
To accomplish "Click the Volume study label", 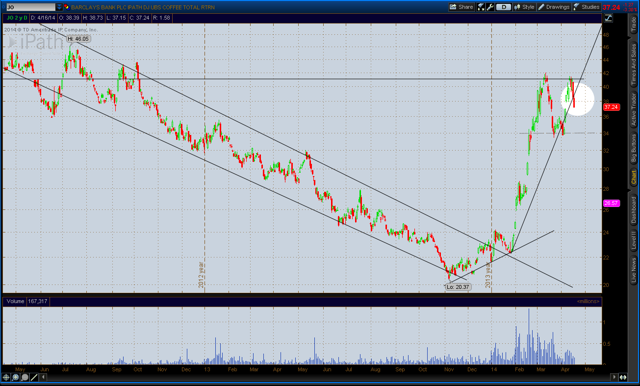I will point(15,302).
